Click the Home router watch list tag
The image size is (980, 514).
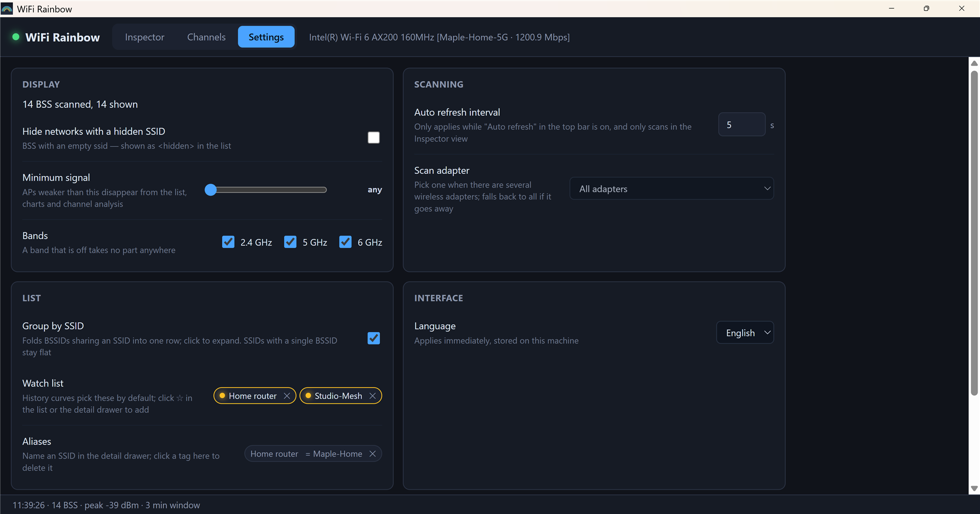pyautogui.click(x=255, y=396)
